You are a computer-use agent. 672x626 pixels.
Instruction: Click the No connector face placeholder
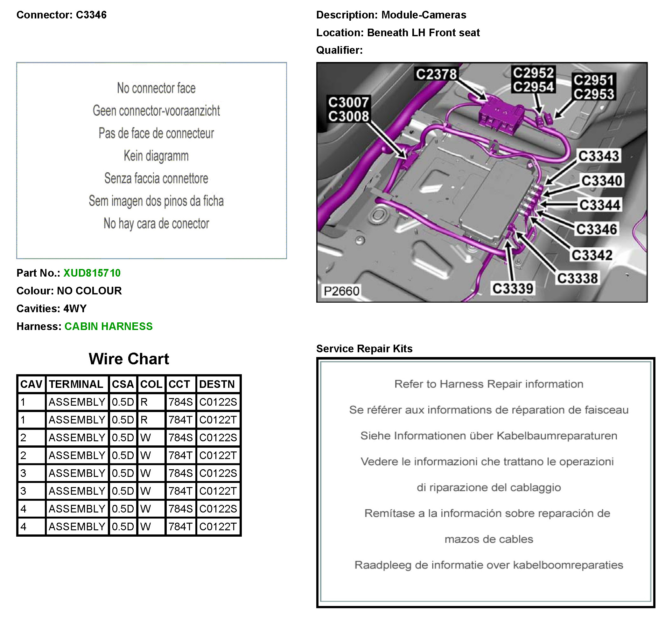[156, 88]
